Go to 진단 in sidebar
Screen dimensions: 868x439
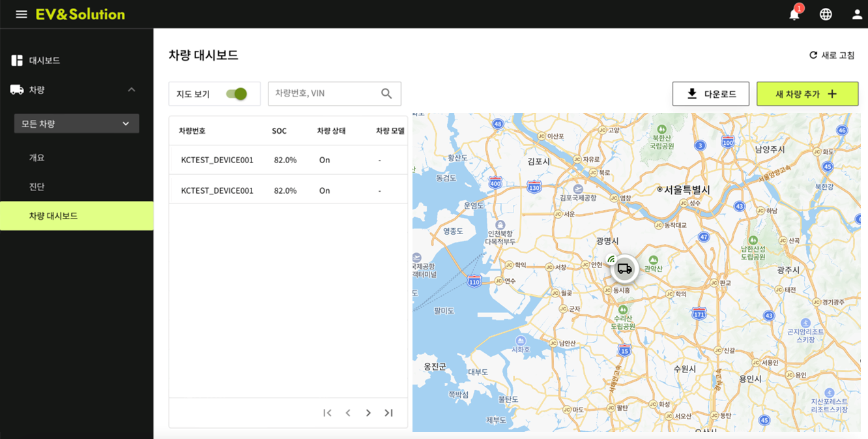point(36,187)
